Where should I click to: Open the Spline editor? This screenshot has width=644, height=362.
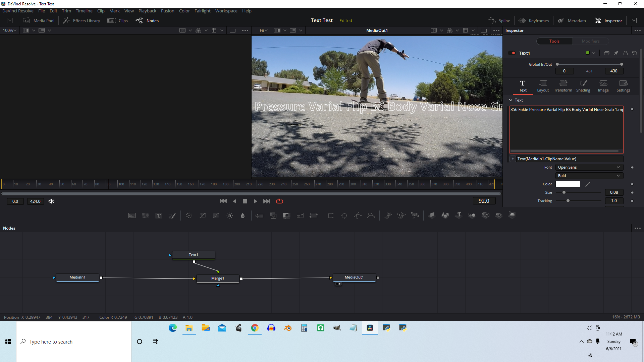[499, 20]
